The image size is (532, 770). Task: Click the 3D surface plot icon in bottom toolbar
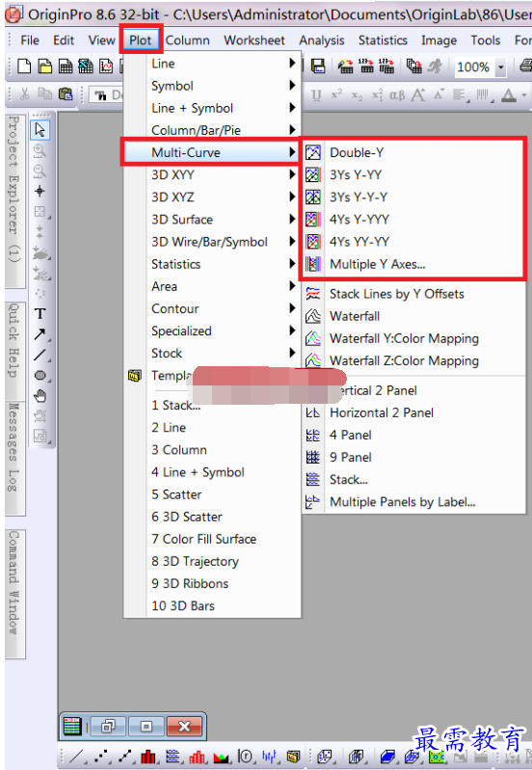[x=387, y=757]
